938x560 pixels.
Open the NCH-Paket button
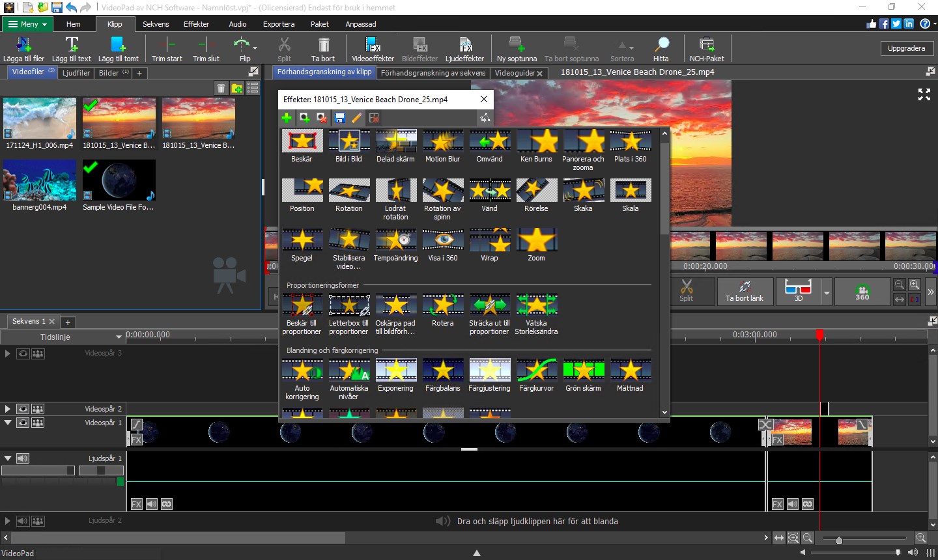[707, 49]
